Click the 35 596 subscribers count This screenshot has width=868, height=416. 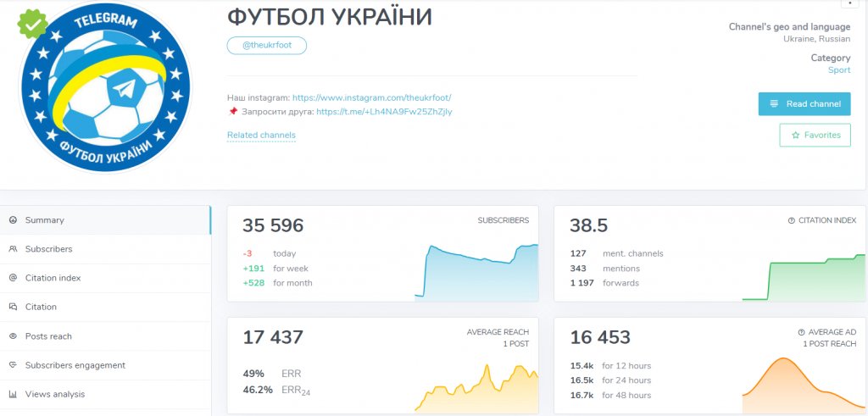pos(273,225)
